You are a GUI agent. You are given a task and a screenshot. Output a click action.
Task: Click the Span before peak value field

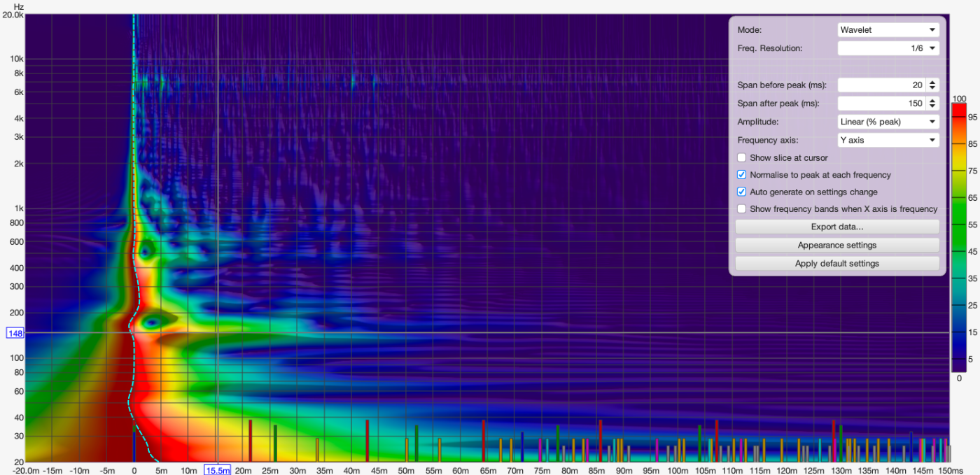click(881, 85)
